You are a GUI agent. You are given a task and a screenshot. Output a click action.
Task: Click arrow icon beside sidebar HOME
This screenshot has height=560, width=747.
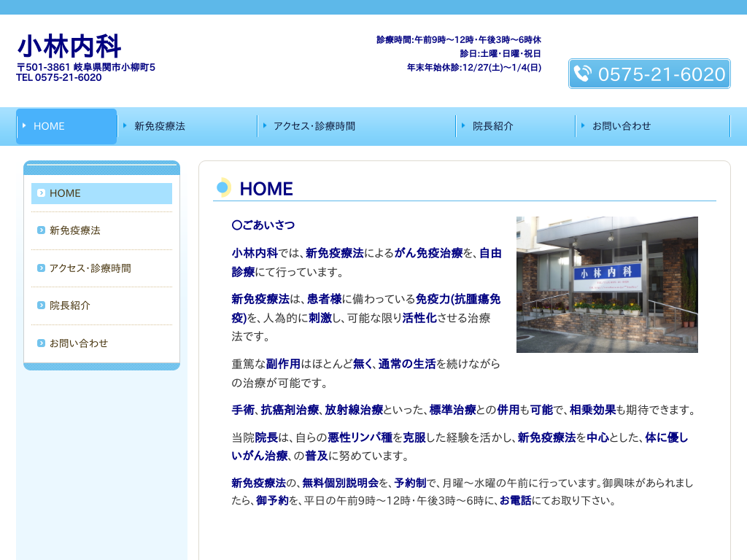click(x=42, y=193)
